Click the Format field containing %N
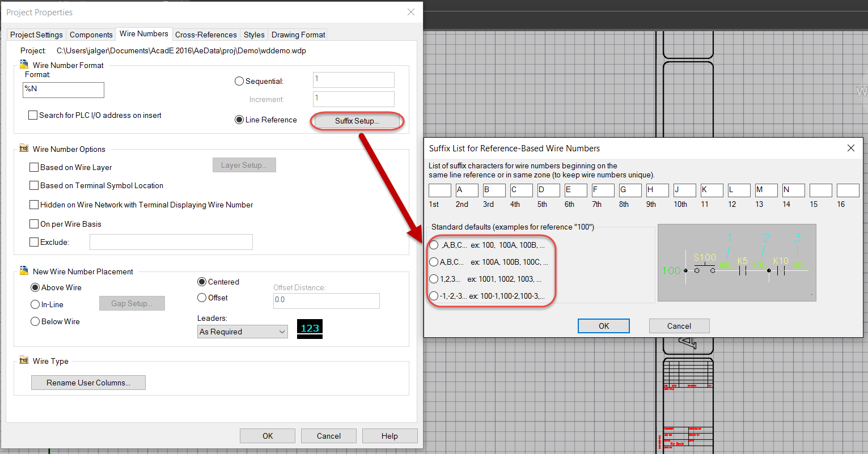 point(63,90)
